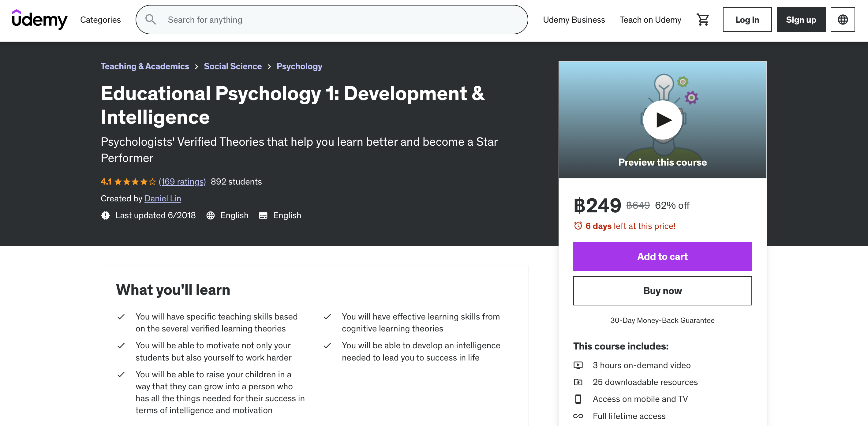This screenshot has width=868, height=426.
Task: Click the globe language selector icon
Action: click(x=842, y=20)
